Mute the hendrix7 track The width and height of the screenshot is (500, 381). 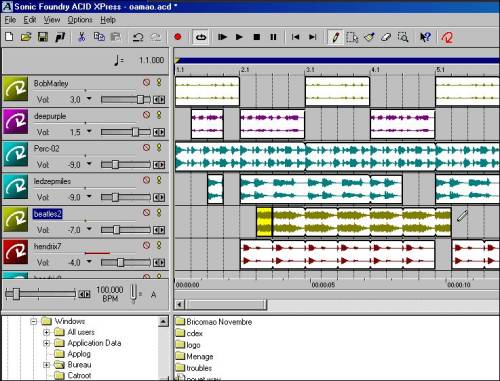(x=146, y=245)
